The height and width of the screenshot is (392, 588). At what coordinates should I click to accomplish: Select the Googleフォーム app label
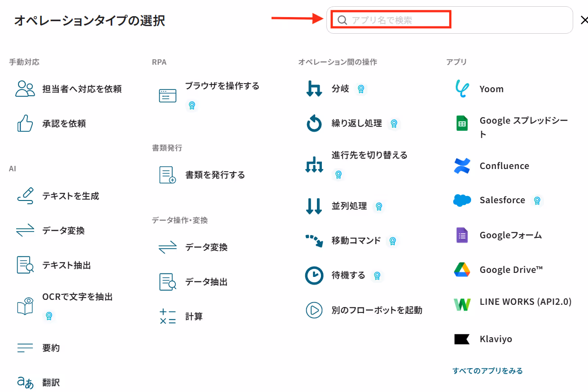tap(511, 235)
